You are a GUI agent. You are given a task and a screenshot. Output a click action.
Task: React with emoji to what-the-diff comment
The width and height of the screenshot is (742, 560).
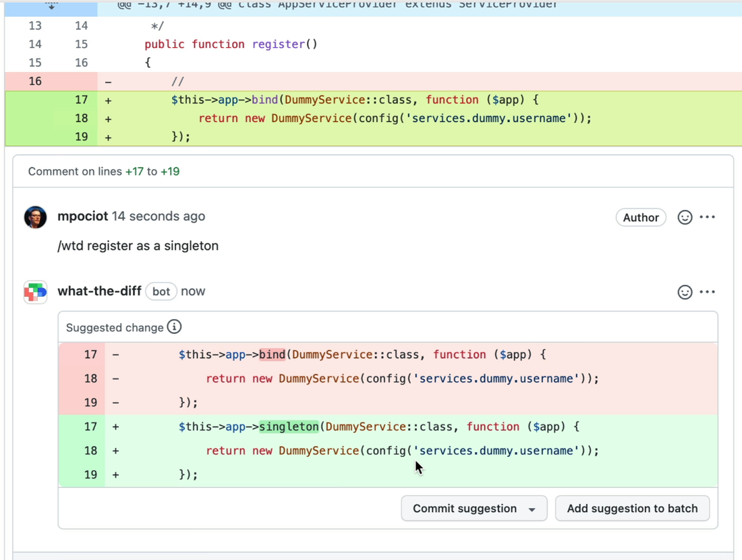click(x=685, y=292)
